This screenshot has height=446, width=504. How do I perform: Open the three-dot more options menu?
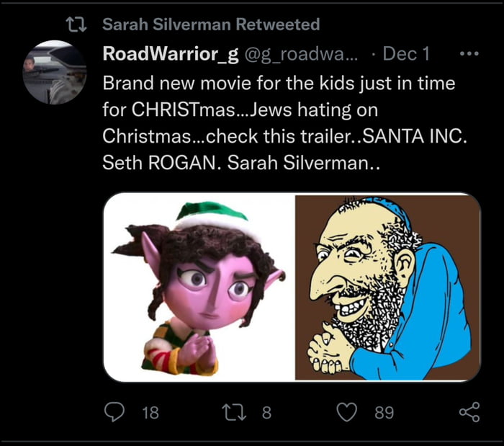(x=469, y=54)
